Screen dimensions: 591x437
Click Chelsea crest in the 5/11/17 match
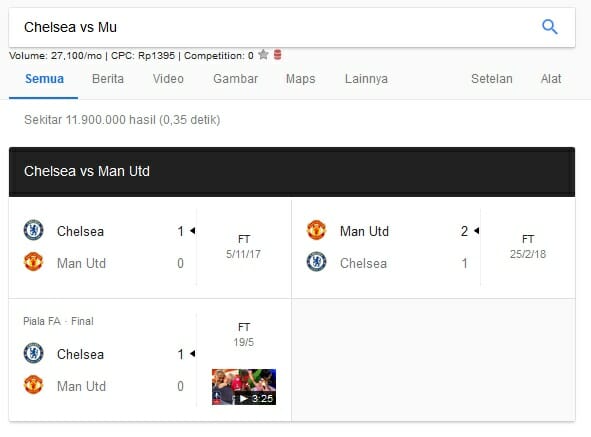[34, 230]
